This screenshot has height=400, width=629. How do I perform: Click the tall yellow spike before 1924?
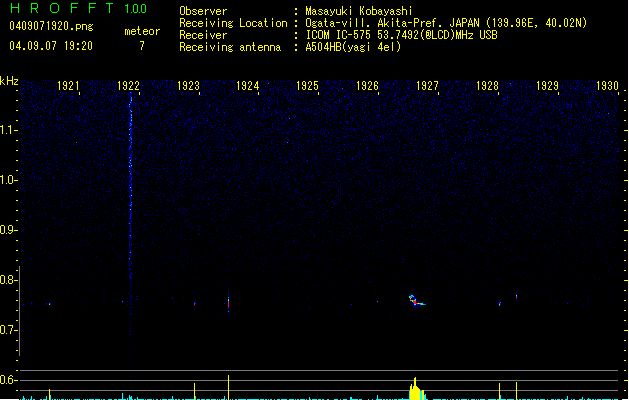pos(228,387)
